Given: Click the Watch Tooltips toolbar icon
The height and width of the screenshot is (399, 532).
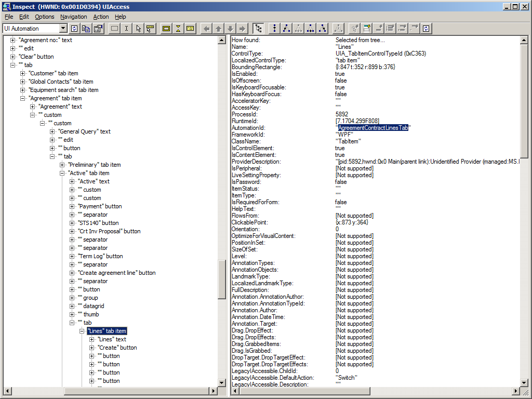Looking at the screenshot, I should [150, 29].
